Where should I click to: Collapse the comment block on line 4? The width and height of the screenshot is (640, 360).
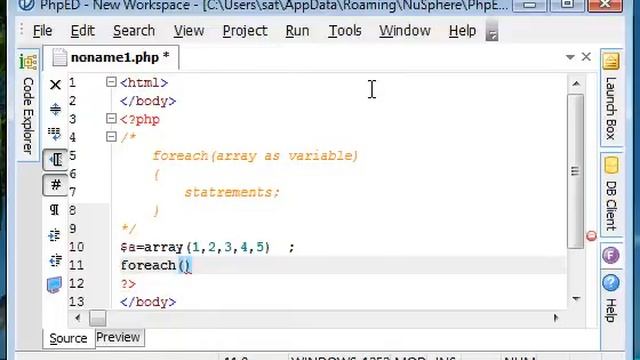point(111,137)
